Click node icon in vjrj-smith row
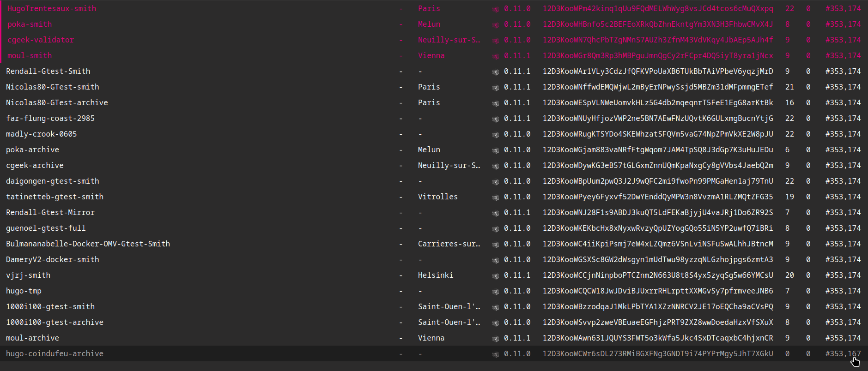The width and height of the screenshot is (868, 371). coord(495,276)
